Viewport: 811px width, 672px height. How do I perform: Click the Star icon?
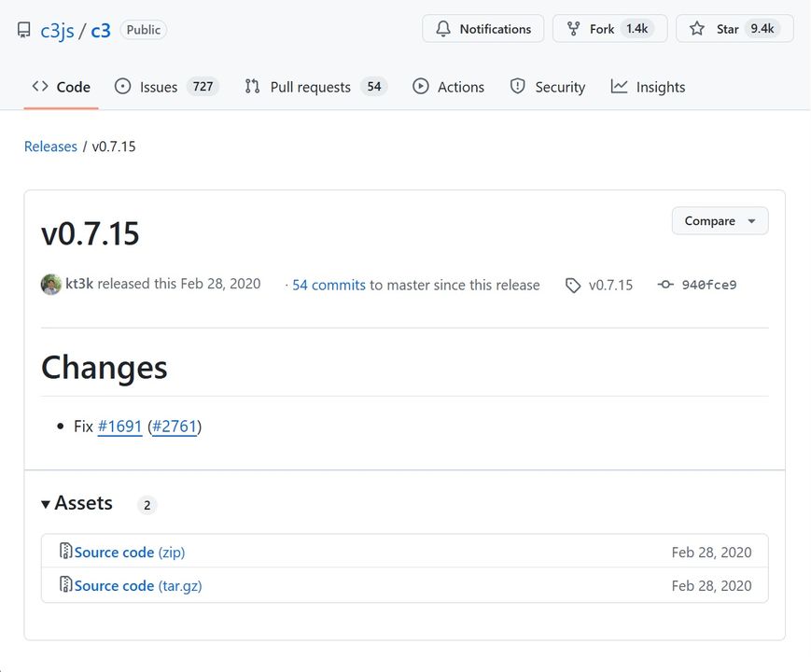point(697,29)
